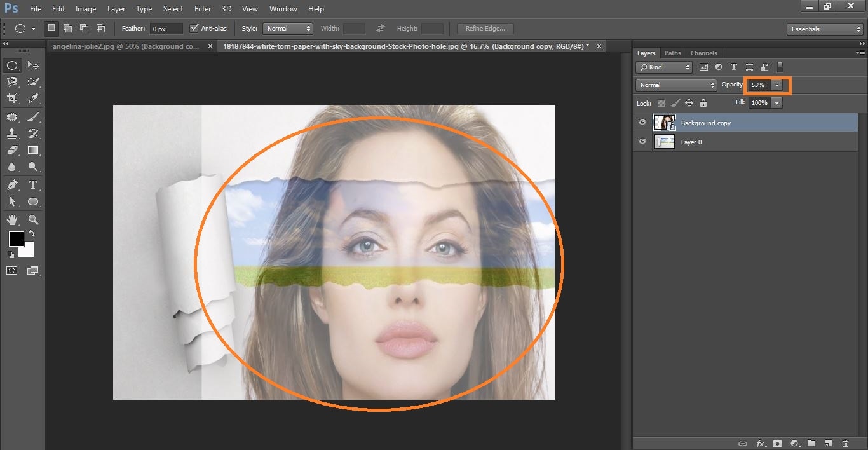
Task: Select the Horizontal Type tool
Action: (x=33, y=185)
